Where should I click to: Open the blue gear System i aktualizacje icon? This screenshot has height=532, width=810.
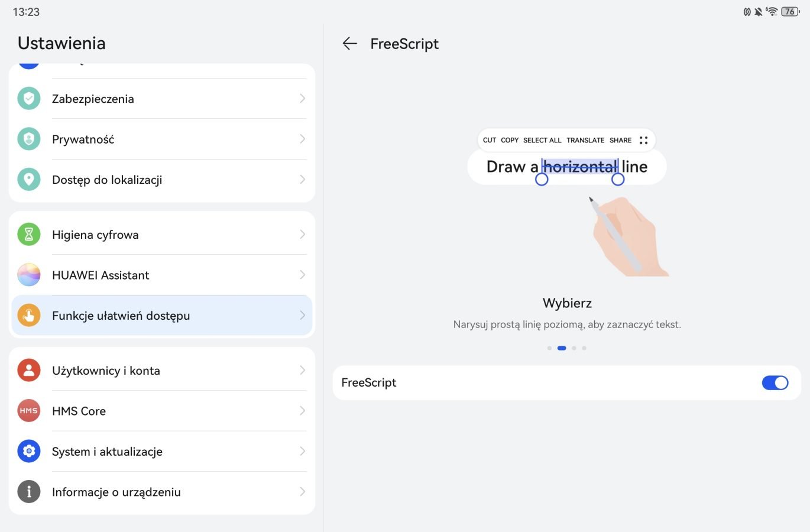(x=29, y=452)
